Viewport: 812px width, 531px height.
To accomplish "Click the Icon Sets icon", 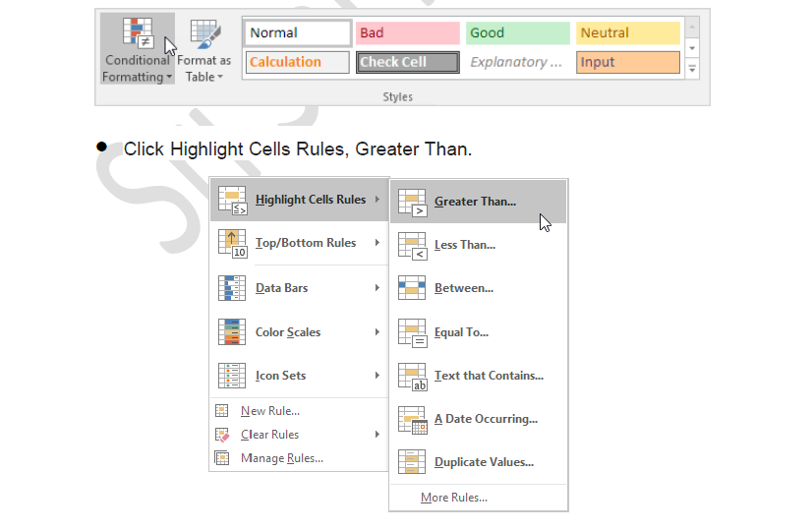I will pos(232,376).
